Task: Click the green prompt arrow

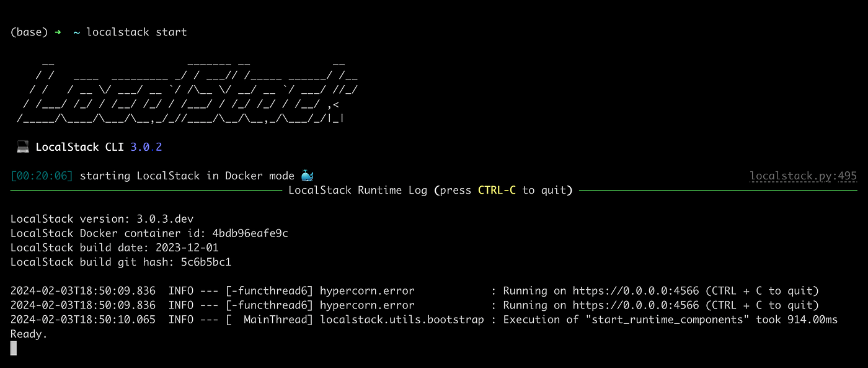Action: [x=58, y=32]
